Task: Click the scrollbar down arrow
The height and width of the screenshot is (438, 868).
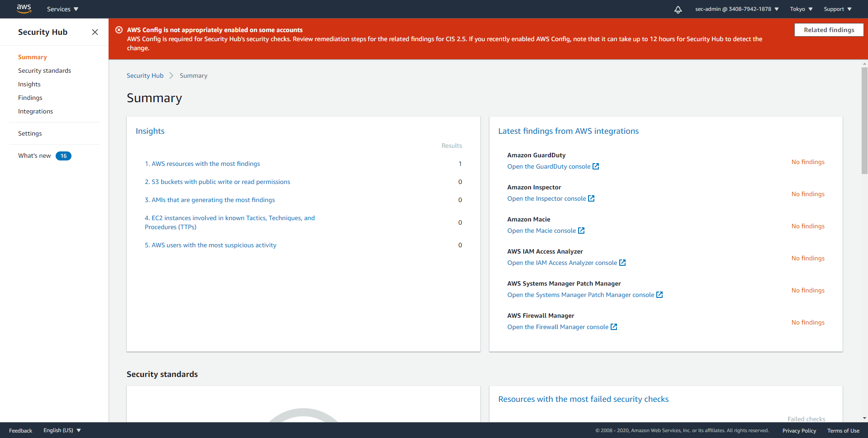Action: [864, 419]
